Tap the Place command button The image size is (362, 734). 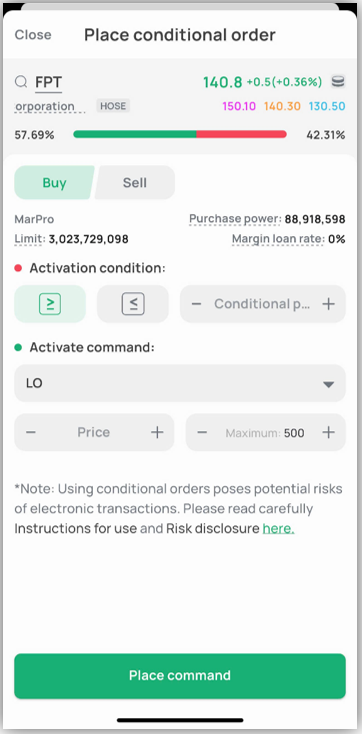tap(180, 676)
